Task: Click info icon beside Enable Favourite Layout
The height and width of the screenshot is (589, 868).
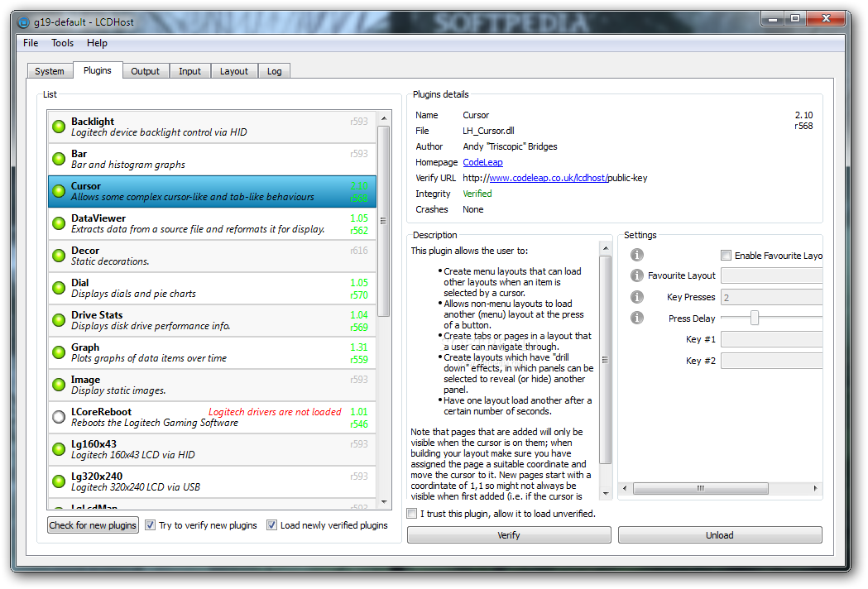Action: click(637, 255)
